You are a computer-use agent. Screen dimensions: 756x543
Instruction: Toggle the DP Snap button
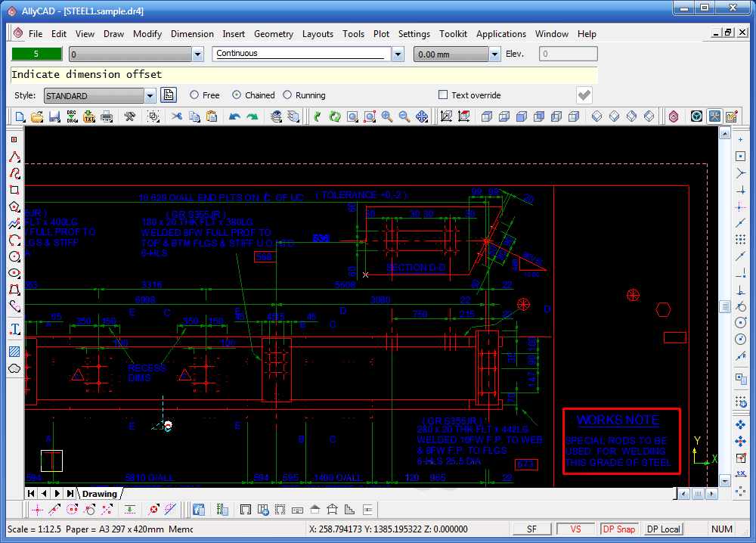619,529
